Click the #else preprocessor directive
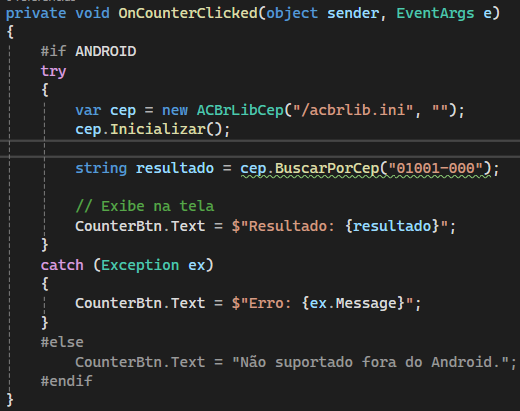The image size is (520, 411). 62,342
